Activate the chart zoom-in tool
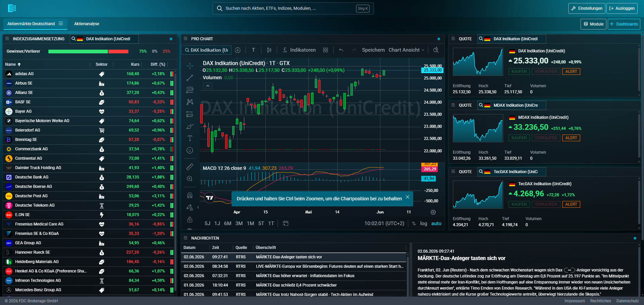The width and height of the screenshot is (644, 305). (x=190, y=179)
